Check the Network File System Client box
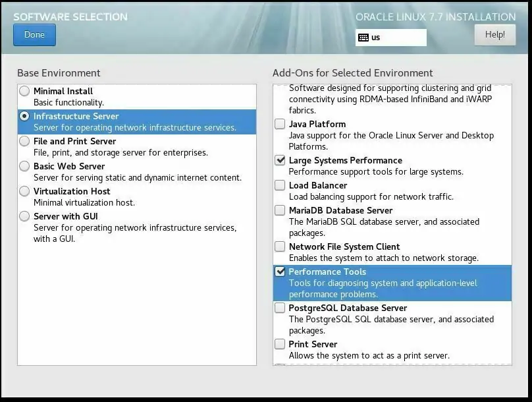The image size is (532, 402). click(x=280, y=246)
